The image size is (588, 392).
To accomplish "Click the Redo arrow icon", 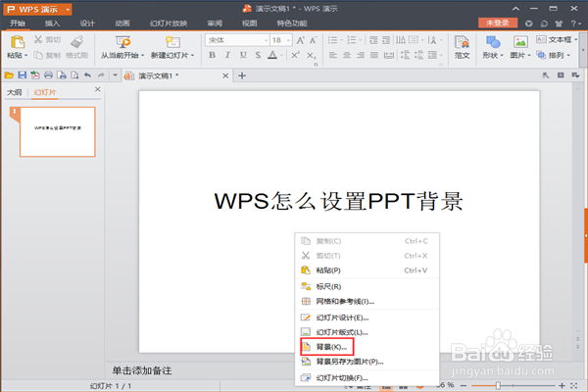I will tap(101, 75).
